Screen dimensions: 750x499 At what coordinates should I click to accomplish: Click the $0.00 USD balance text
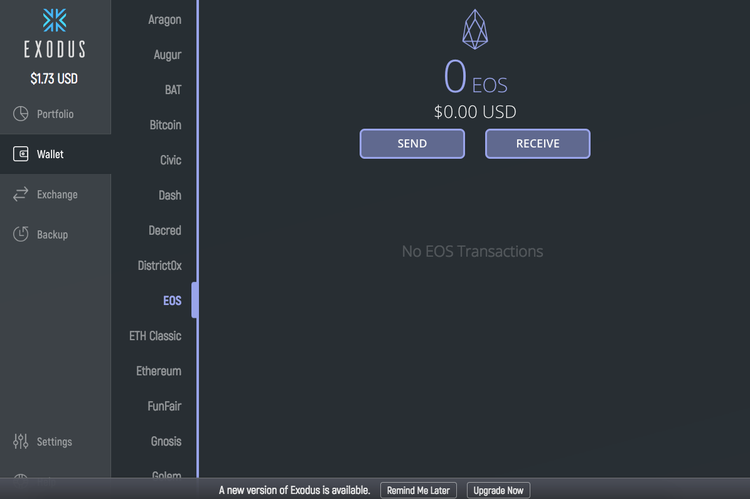[475, 112]
